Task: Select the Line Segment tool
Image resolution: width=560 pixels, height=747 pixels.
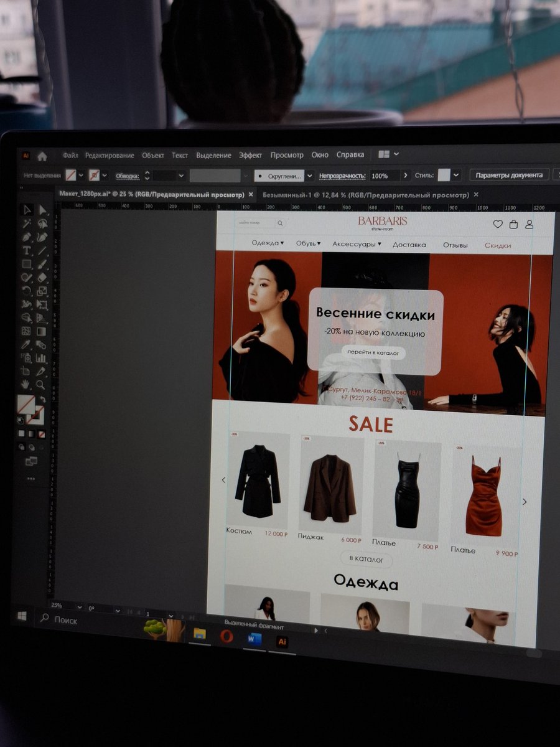Action: coord(42,250)
